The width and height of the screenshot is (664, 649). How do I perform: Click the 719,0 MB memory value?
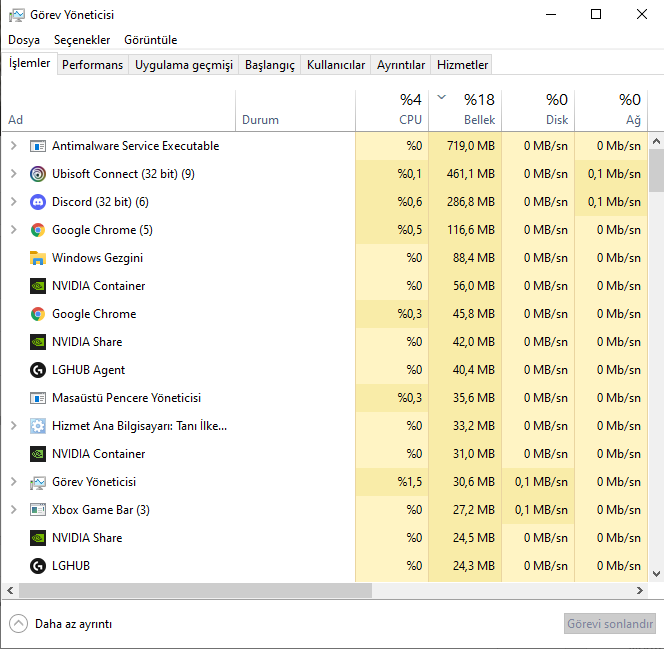[x=470, y=146]
